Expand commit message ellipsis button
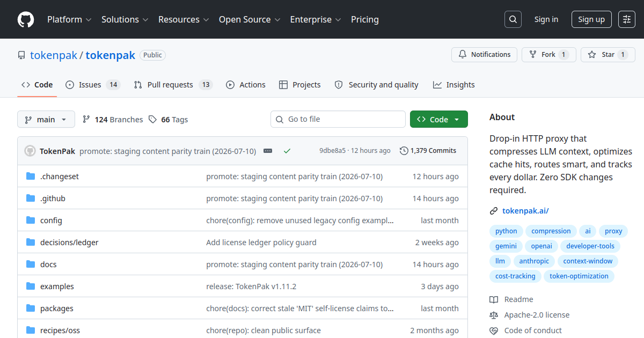 pyautogui.click(x=268, y=151)
